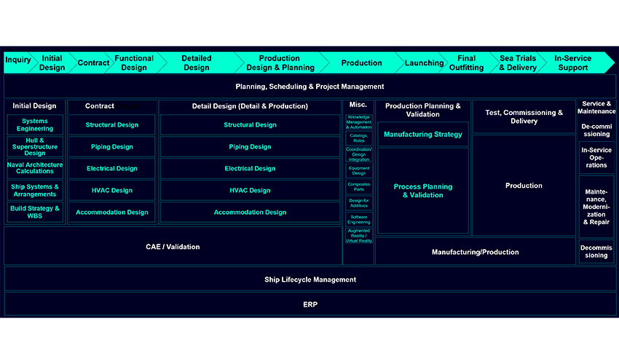Click Naval Architecture Calculations box
The height and width of the screenshot is (364, 619).
(35, 168)
